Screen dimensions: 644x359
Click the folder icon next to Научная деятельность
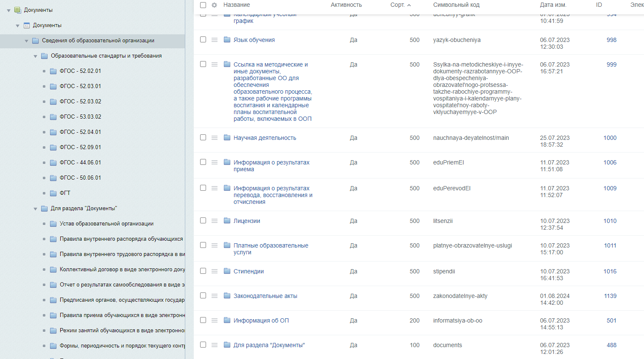(227, 137)
